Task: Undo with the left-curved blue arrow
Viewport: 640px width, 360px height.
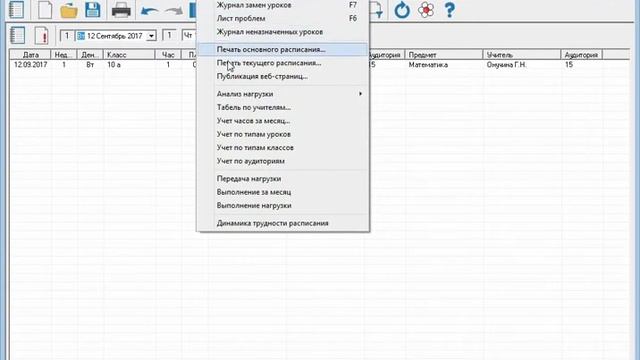Action: pos(149,11)
